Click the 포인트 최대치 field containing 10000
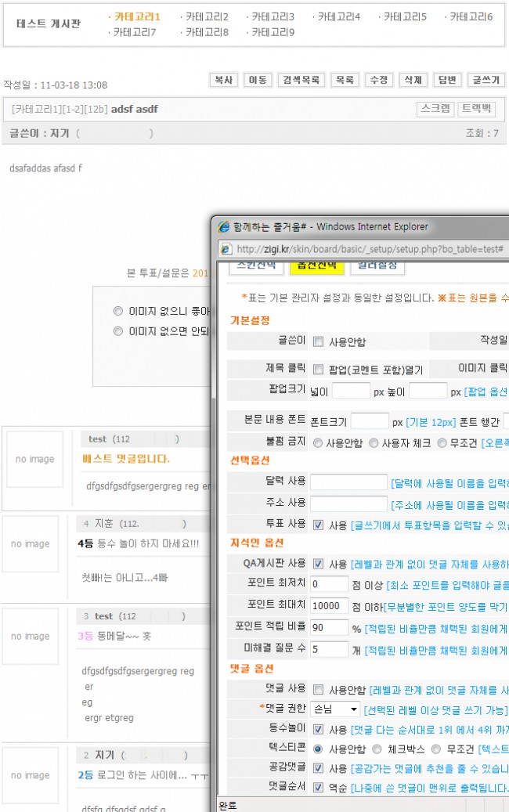Screen dimensions: 509x812 [x=330, y=606]
